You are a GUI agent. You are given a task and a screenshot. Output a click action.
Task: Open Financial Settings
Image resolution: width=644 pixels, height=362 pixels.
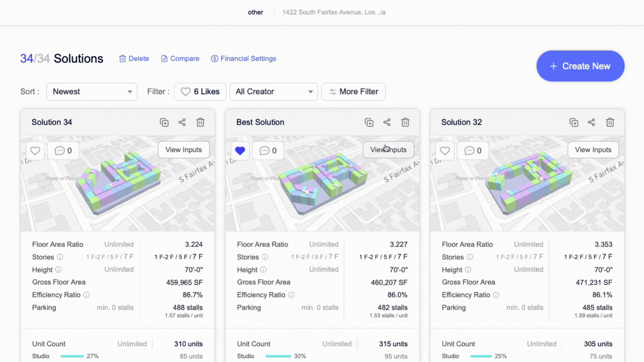pos(244,59)
